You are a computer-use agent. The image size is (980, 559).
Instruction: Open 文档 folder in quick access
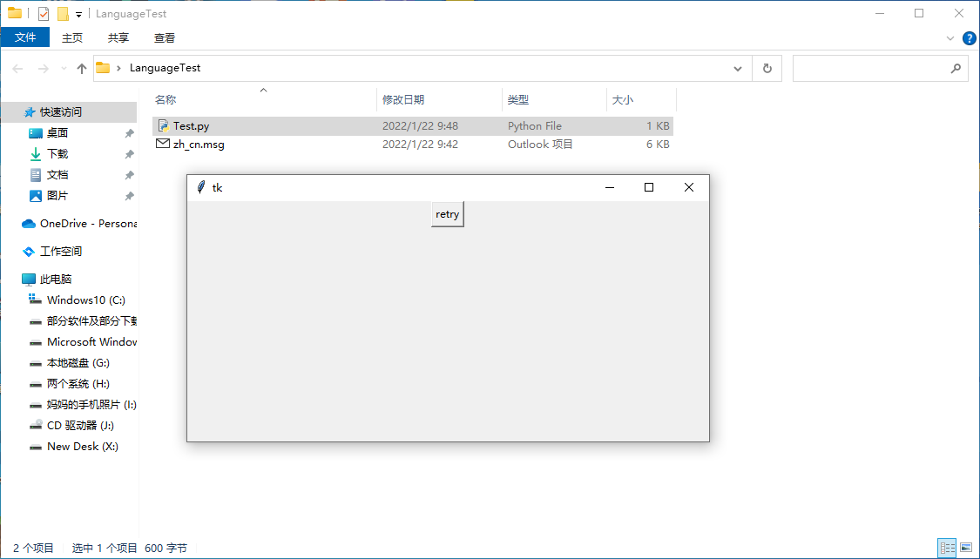click(x=57, y=174)
